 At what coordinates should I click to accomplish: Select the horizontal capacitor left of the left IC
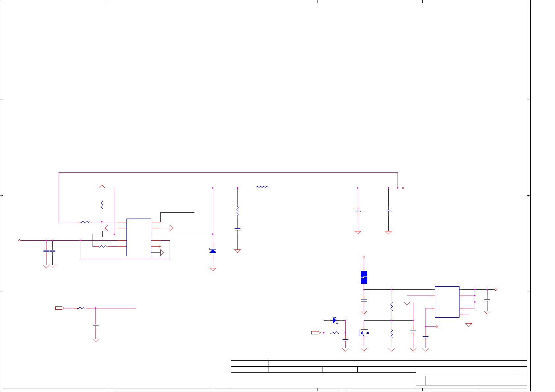[x=103, y=234]
